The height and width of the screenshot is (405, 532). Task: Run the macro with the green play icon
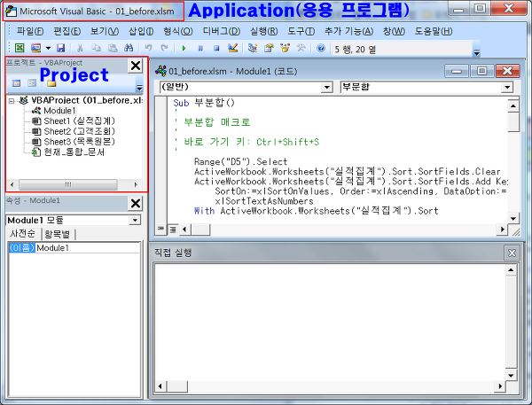click(x=184, y=48)
